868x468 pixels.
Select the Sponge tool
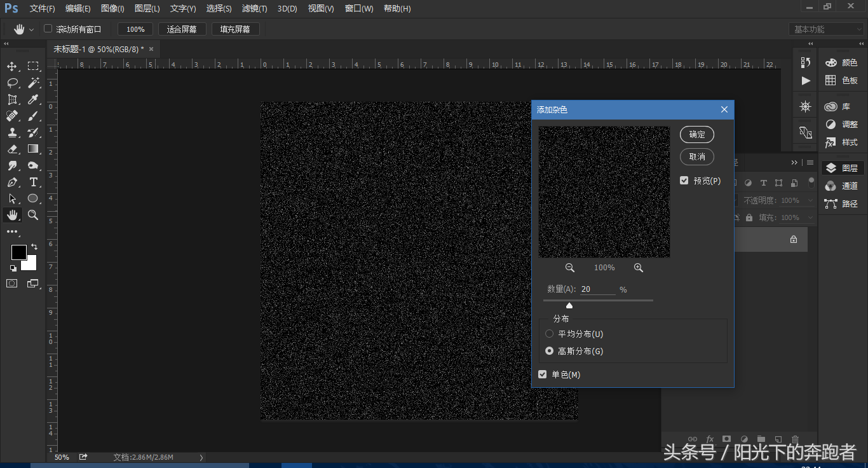click(33, 166)
